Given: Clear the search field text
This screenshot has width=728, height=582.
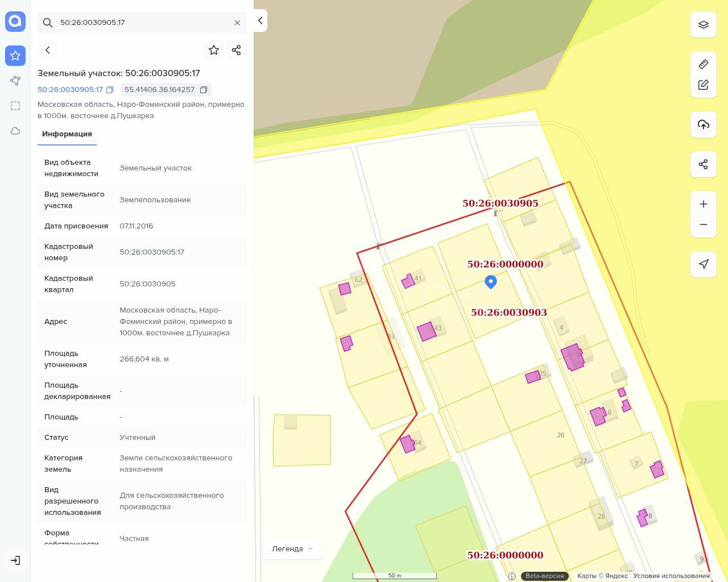Looking at the screenshot, I should point(237,23).
